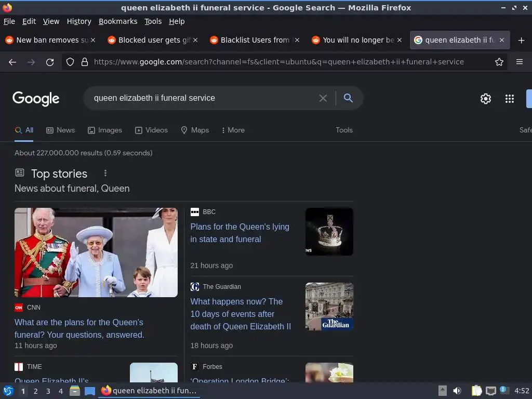This screenshot has height=399, width=532.
Task: Go to the Google logo homepage
Action: coord(36,99)
